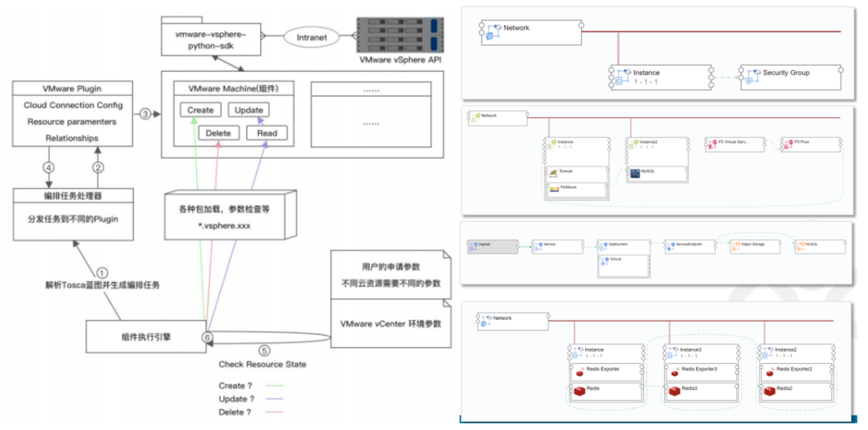Click the VMware Plugin header
Image resolution: width=868 pixels, height=430 pixels.
coord(72,88)
